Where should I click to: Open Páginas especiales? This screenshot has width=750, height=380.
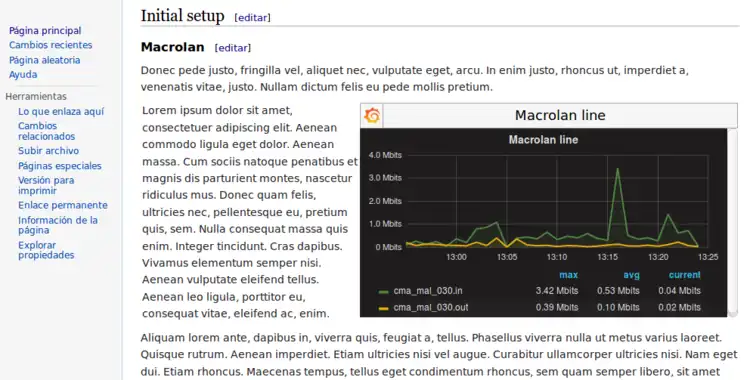[x=60, y=166]
